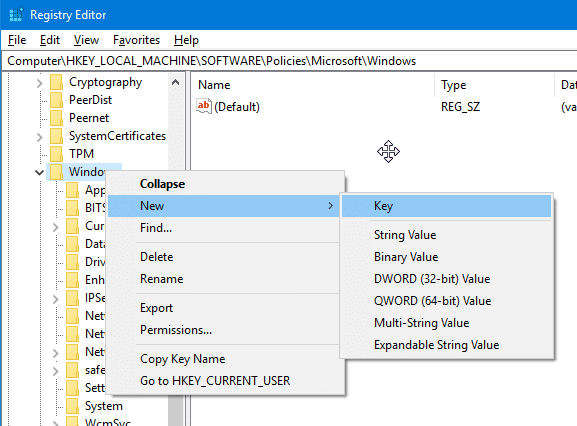Create a new Expandable String Value
Screen dimensions: 577x426
click(x=446, y=345)
